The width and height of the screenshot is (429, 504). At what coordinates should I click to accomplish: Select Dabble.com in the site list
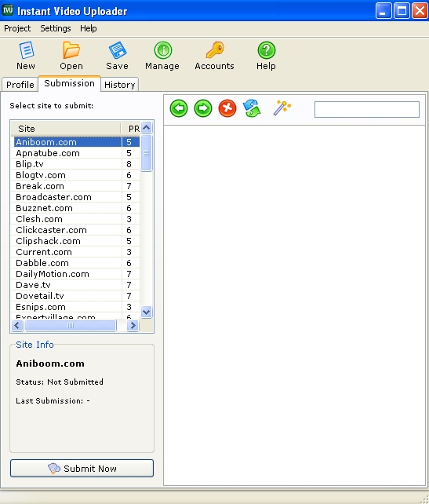[x=76, y=263]
